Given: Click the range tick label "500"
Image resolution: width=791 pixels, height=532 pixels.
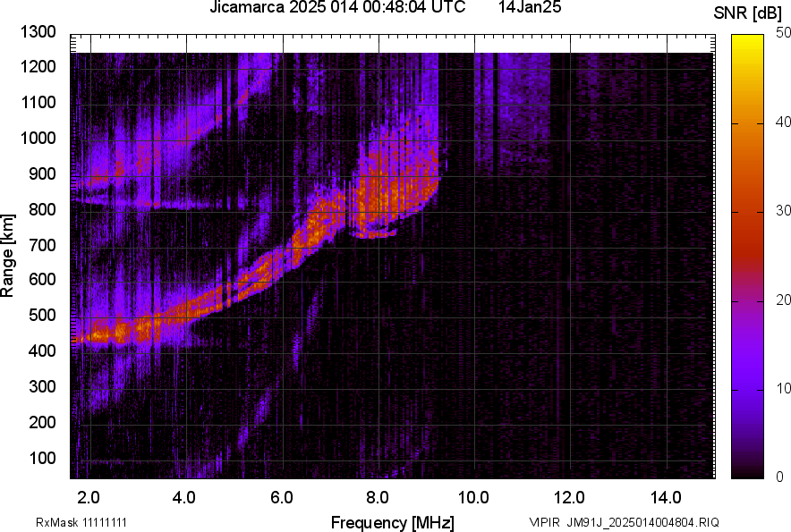Looking at the screenshot, I should pyautogui.click(x=42, y=315).
